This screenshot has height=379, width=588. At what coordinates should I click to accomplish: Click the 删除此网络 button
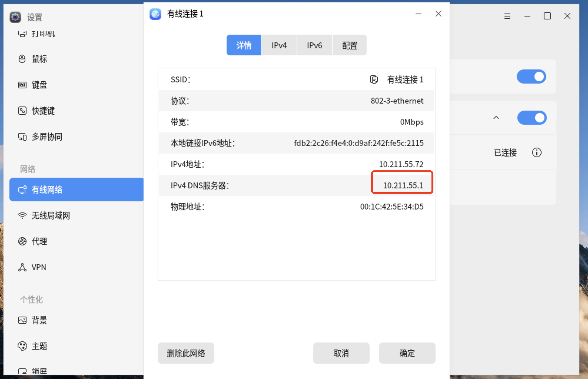[186, 353]
